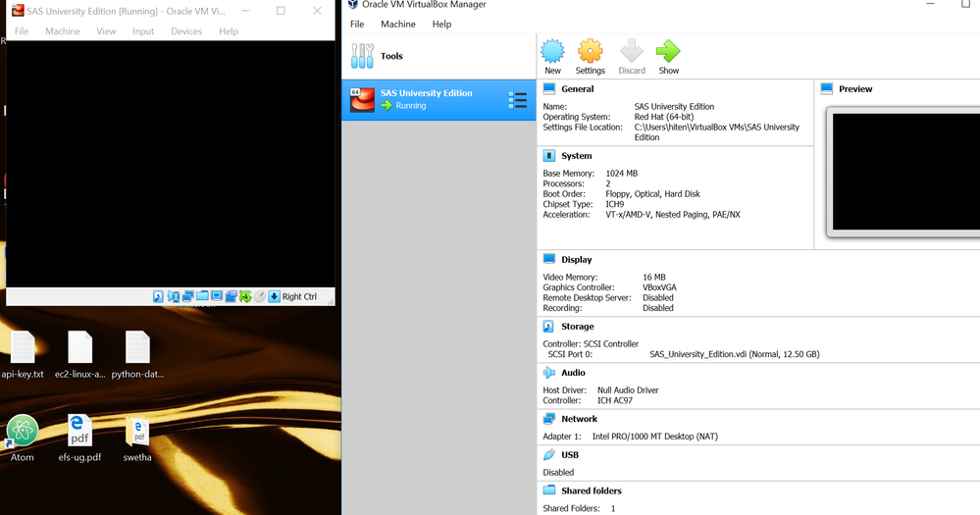Open View menu in the SAS VM window
Image resolution: width=980 pixels, height=515 pixels.
pos(106,30)
